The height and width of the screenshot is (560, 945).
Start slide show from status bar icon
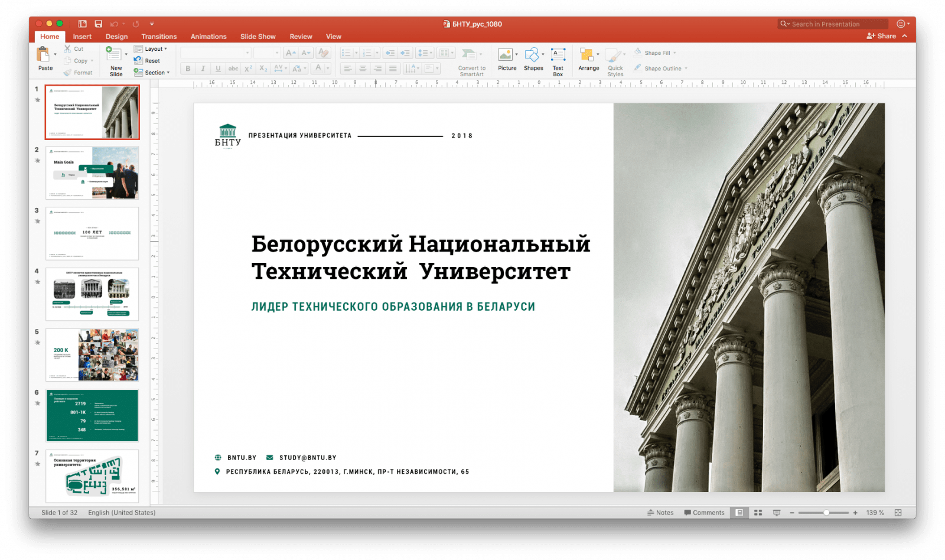[x=777, y=513]
